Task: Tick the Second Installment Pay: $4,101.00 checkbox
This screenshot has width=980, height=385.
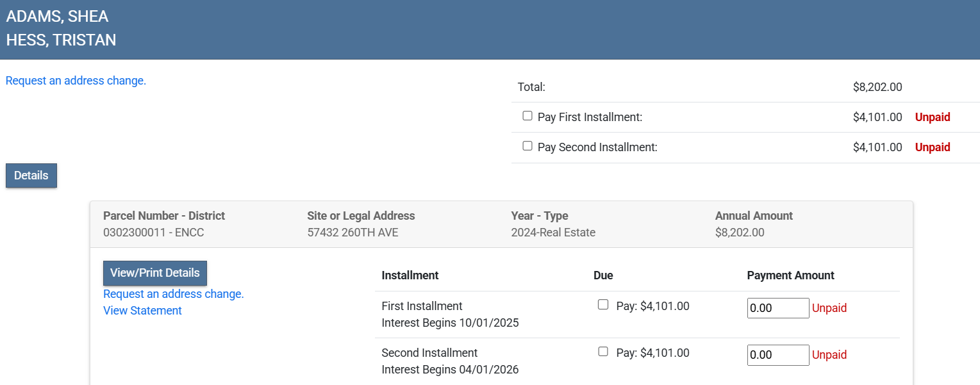Action: (x=603, y=352)
